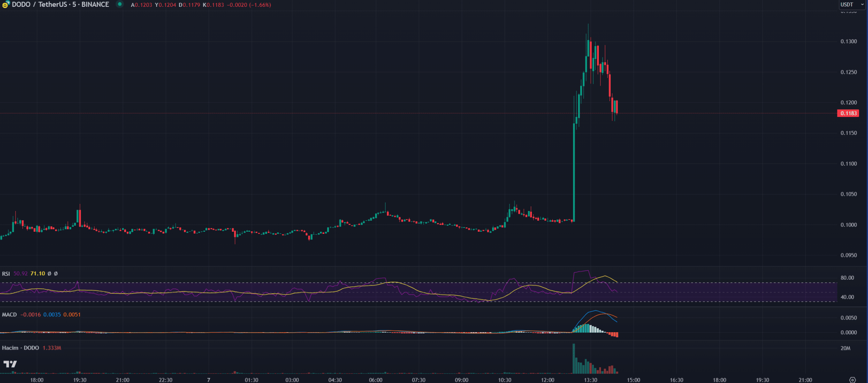Click the volume value 1.333M

pos(52,348)
